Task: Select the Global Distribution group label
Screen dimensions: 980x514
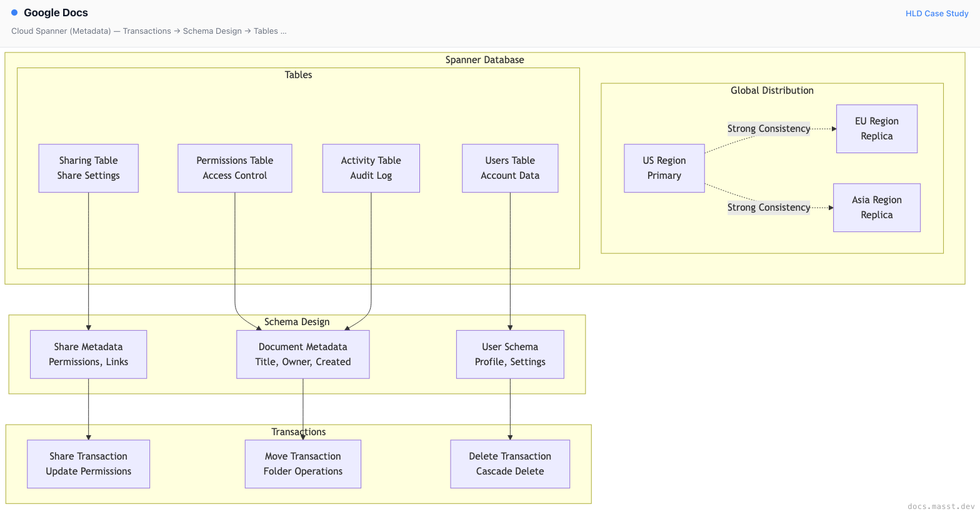Action: (772, 91)
